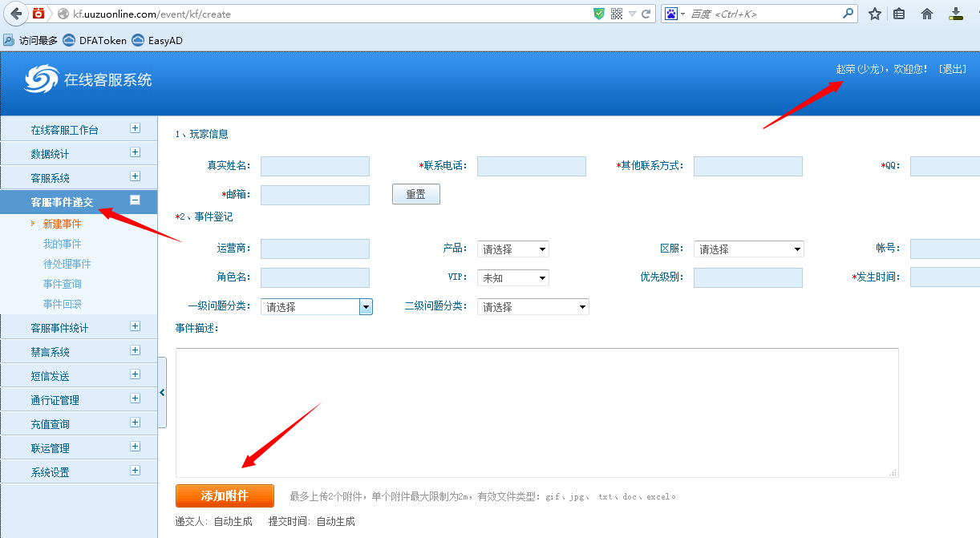Select 事件查询 in the sidebar
This screenshot has width=980, height=538.
[x=62, y=284]
